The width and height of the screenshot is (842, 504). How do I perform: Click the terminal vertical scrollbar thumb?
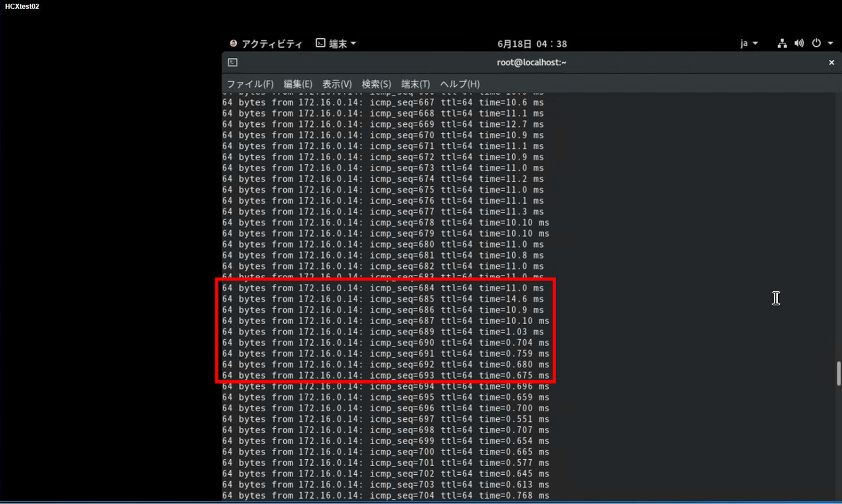pos(838,373)
